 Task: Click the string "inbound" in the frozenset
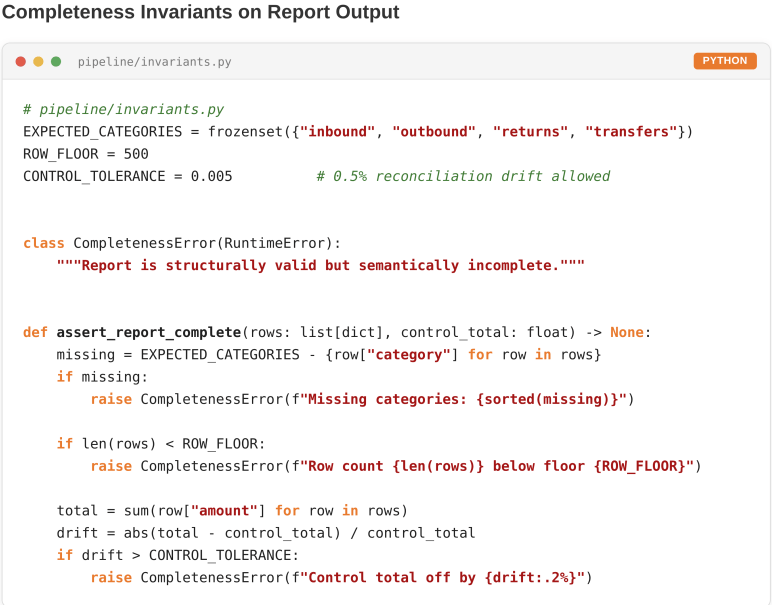[x=337, y=131]
